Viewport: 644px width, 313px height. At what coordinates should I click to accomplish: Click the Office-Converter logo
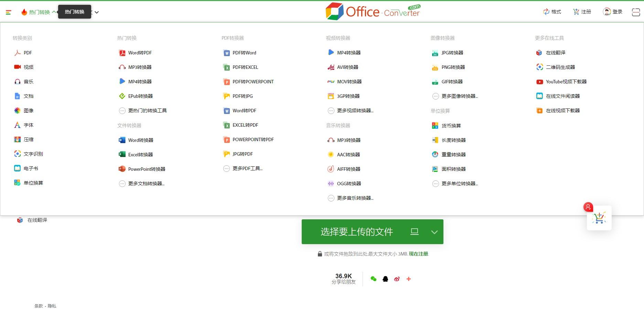(x=373, y=11)
